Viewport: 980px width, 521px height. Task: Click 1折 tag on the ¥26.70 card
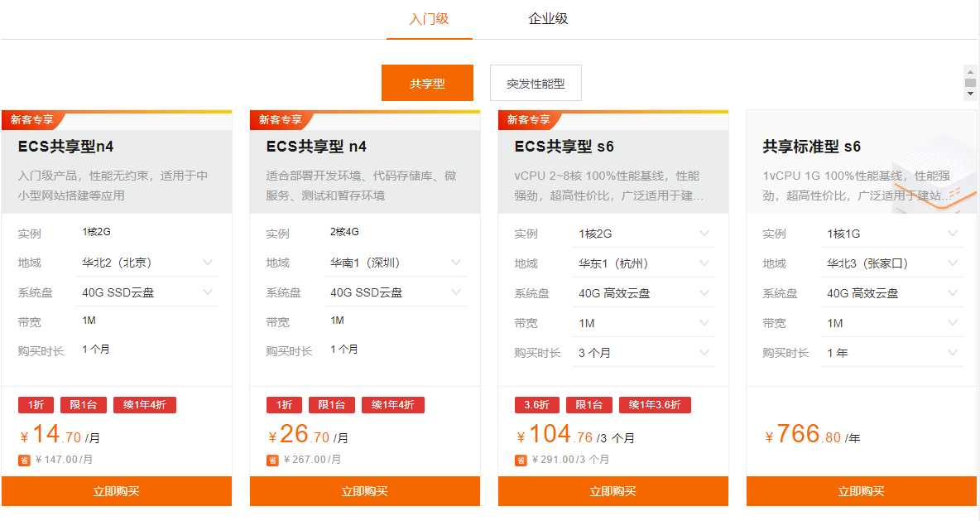click(x=285, y=405)
